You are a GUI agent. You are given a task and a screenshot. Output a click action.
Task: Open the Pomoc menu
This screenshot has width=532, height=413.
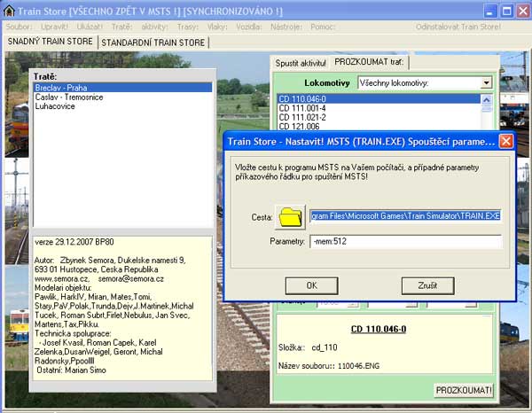click(x=323, y=27)
